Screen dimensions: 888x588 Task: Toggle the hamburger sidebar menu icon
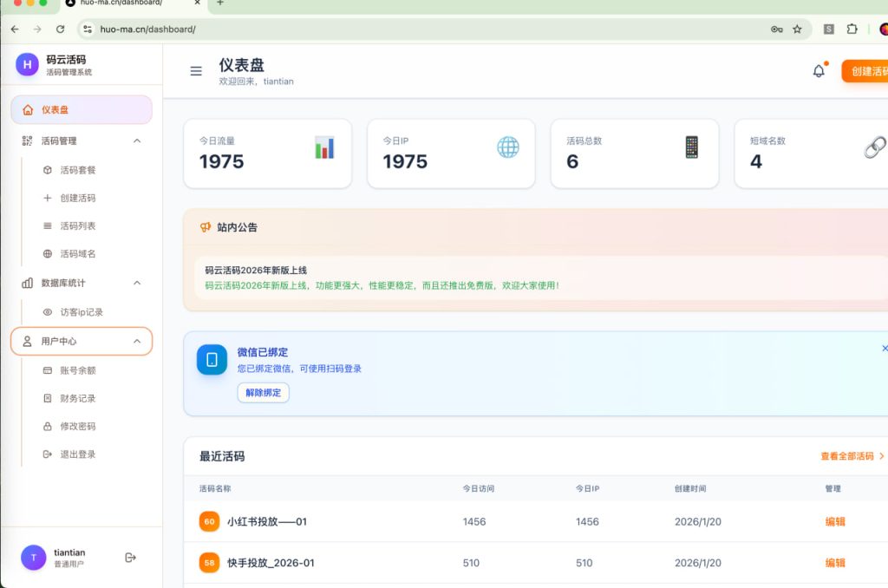196,71
